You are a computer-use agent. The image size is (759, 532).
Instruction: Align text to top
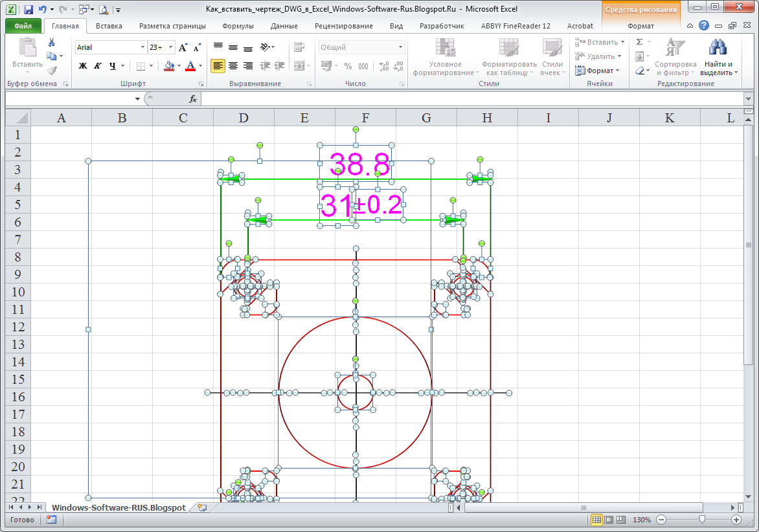click(x=218, y=47)
